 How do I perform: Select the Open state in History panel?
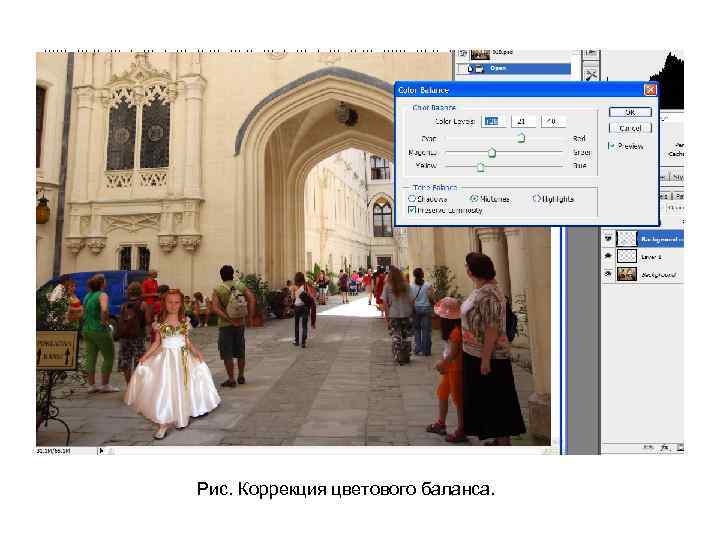(514, 68)
